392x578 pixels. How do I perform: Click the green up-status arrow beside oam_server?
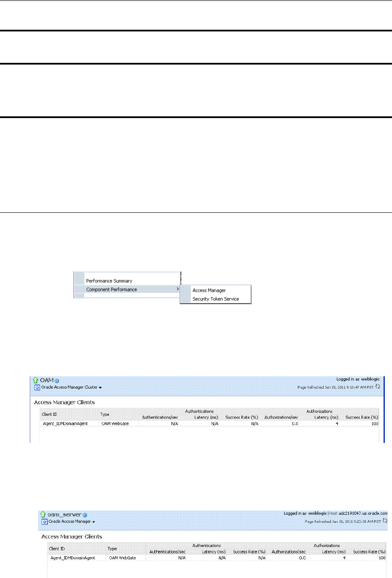coord(42,514)
